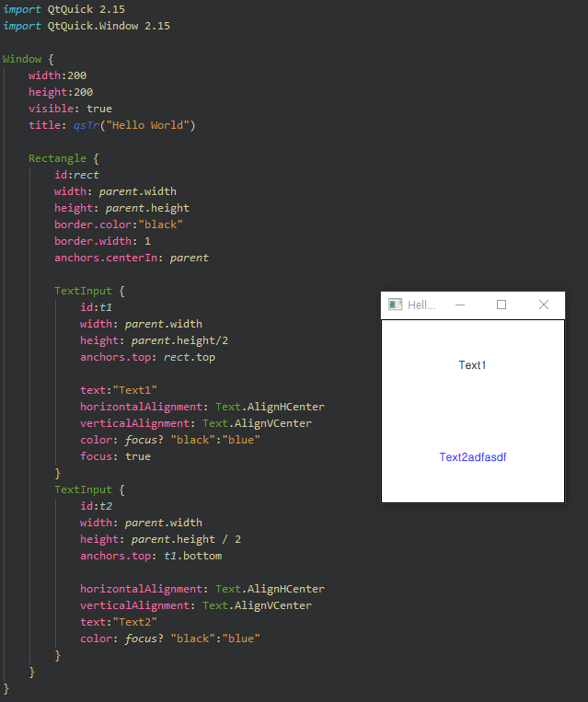Click the 'width:200' code line
This screenshot has height=702, width=588.
(57, 75)
